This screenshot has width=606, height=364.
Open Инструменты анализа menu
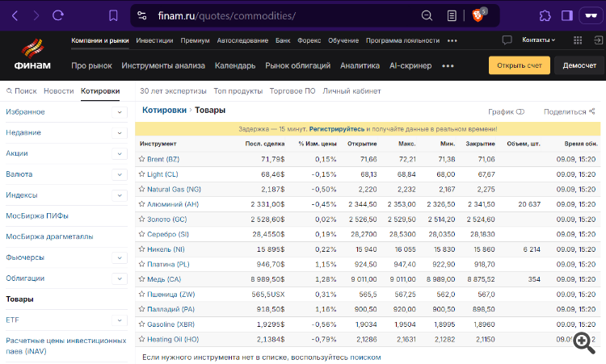163,65
